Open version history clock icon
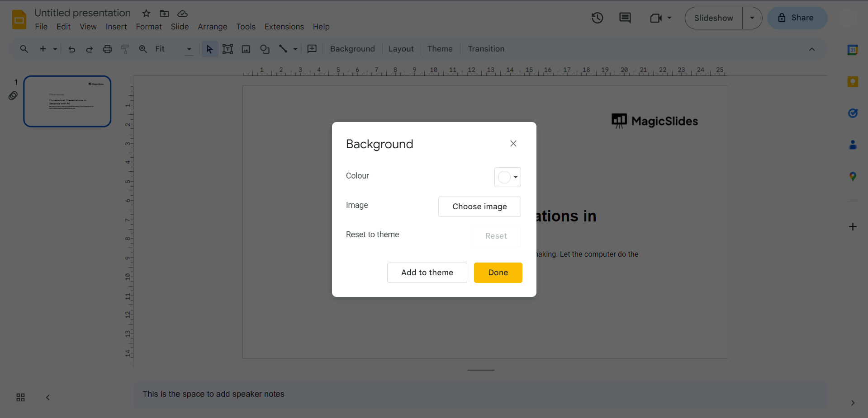This screenshot has width=868, height=418. click(x=597, y=18)
